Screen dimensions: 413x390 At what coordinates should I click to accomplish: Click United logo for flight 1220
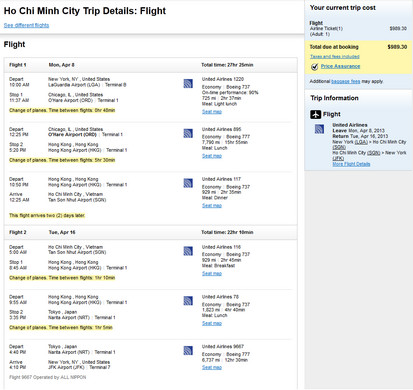click(188, 83)
